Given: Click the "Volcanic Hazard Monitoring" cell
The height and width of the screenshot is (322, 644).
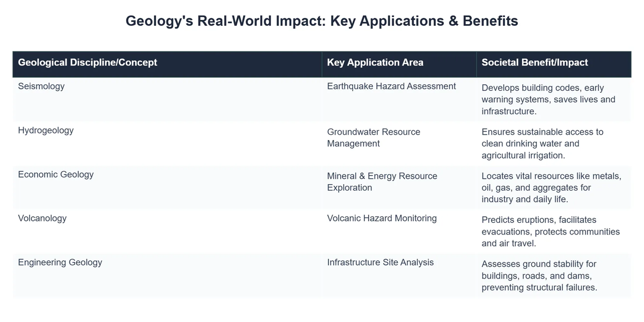Looking at the screenshot, I should 399,231.
